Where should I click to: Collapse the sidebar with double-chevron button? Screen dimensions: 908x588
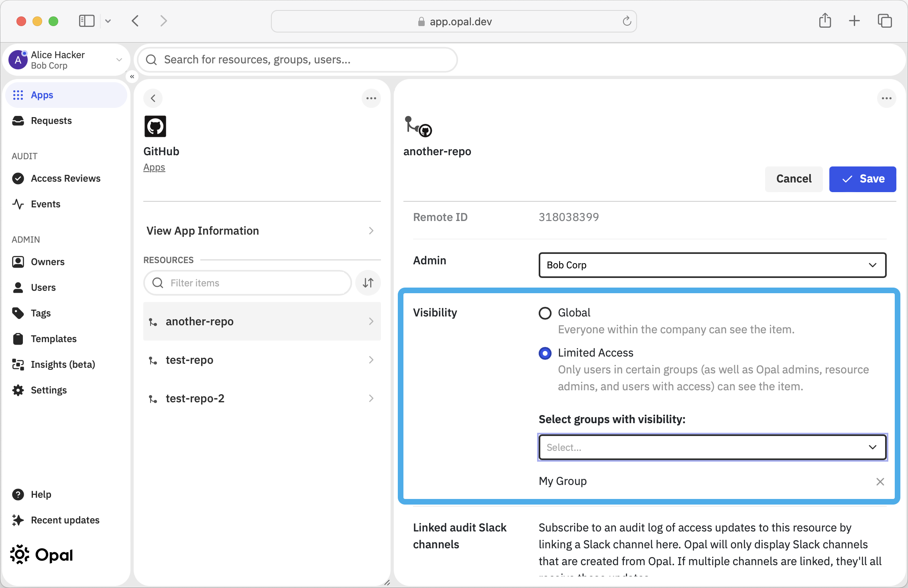click(132, 77)
